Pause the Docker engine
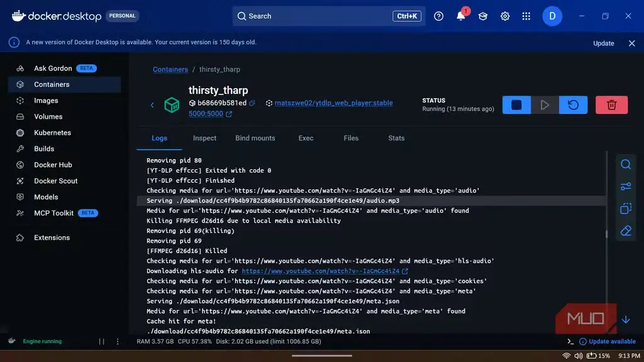 pyautogui.click(x=101, y=341)
